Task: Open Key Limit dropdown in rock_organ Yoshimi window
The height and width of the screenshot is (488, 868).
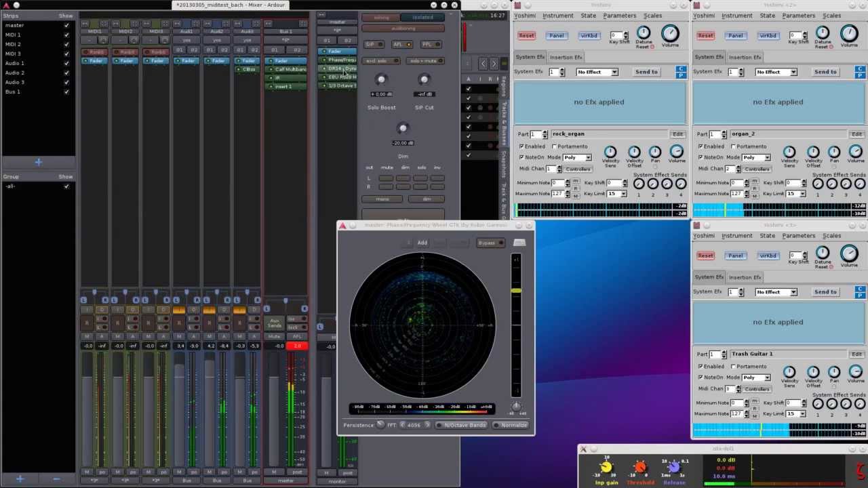Action: tap(616, 194)
